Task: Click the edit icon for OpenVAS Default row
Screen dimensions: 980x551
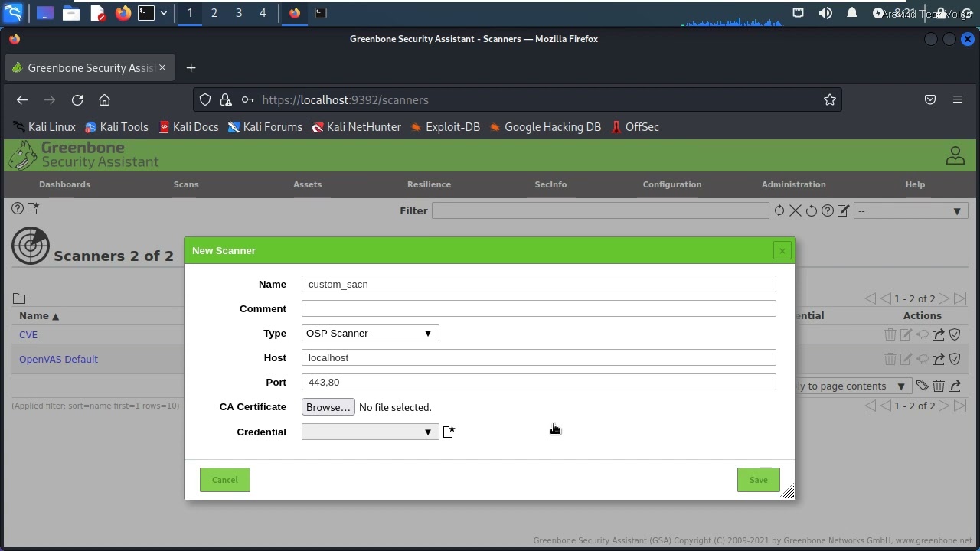Action: pyautogui.click(x=906, y=359)
